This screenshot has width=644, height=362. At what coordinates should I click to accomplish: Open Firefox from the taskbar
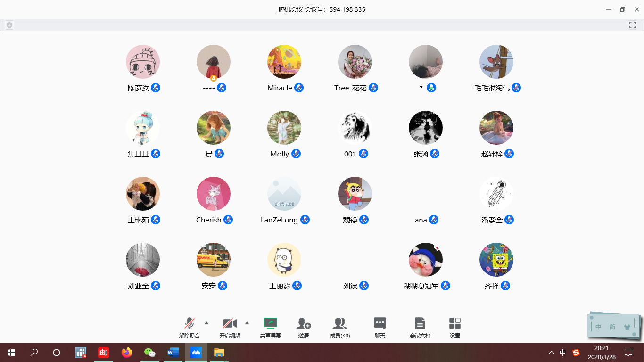(126, 353)
